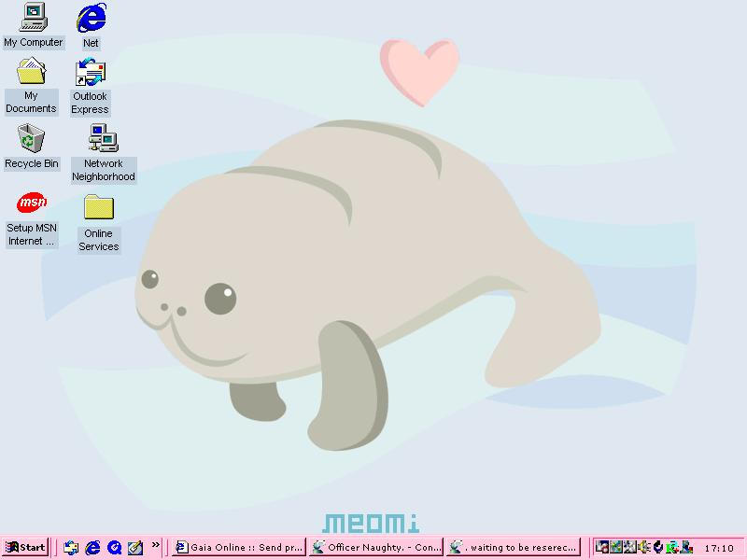Open the messenger icon in the system tray

685,546
